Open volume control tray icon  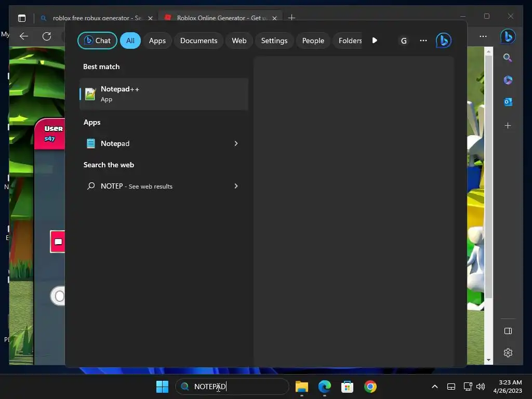click(481, 387)
